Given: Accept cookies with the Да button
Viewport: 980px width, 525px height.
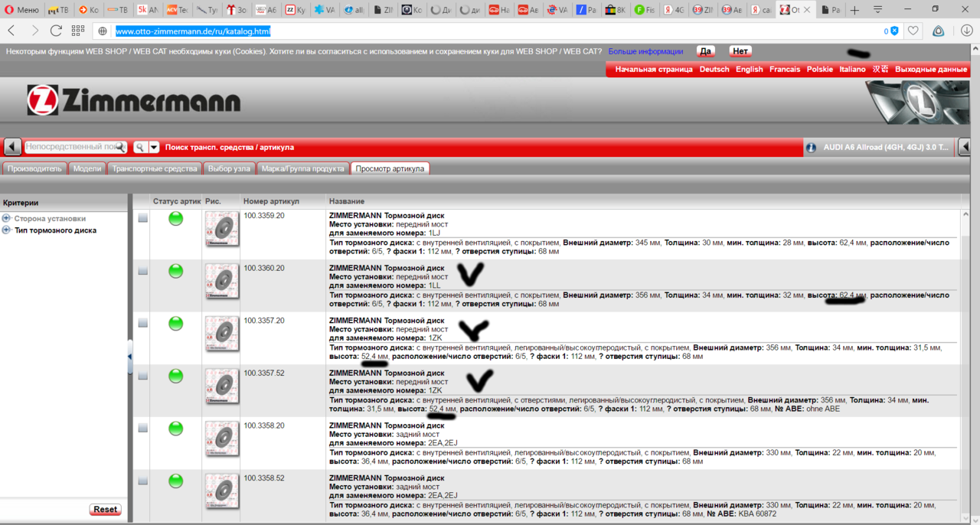Looking at the screenshot, I should 706,51.
